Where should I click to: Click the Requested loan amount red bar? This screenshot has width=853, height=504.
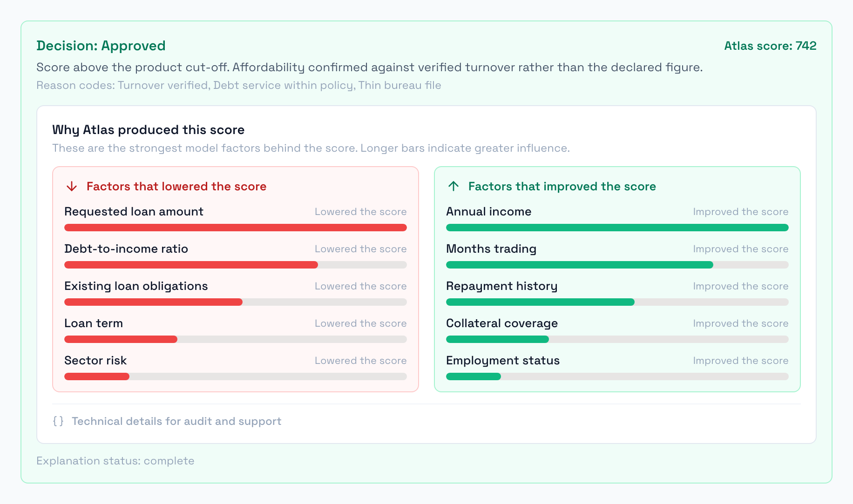tap(236, 228)
